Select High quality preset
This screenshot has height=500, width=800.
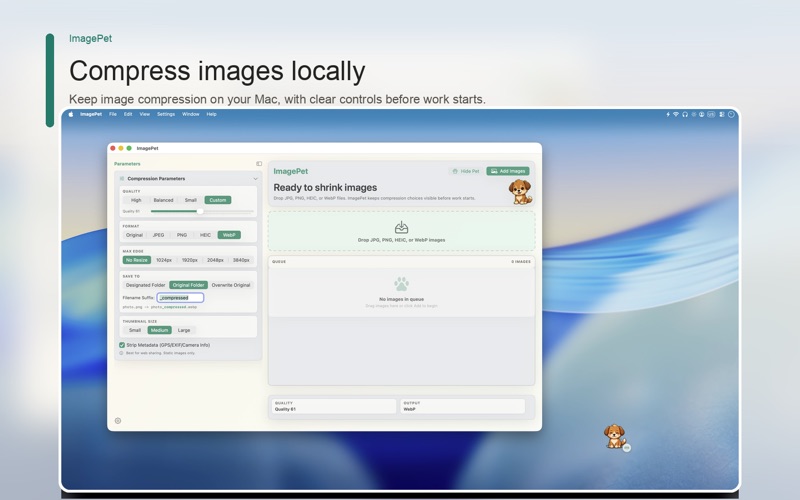(x=136, y=200)
